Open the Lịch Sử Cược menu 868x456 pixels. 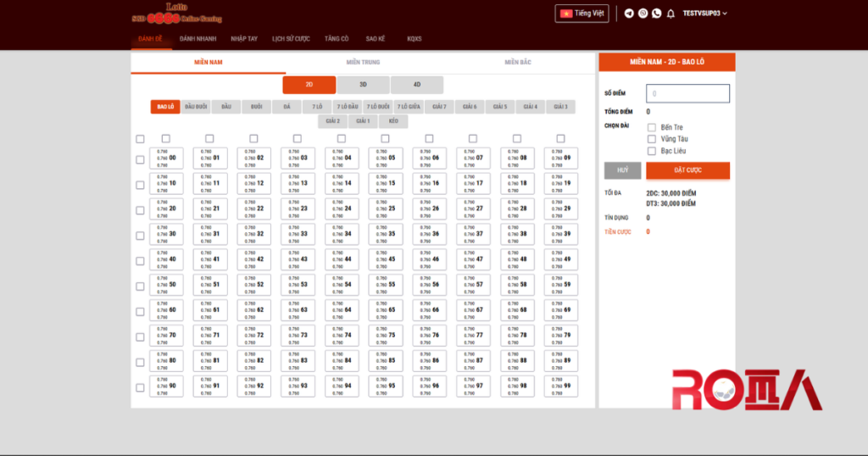291,39
